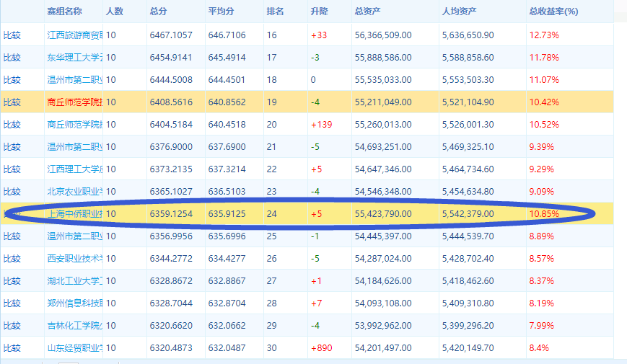This screenshot has width=627, height=364.
Task: Click 比较 in the rank 18 row
Action: 12,79
